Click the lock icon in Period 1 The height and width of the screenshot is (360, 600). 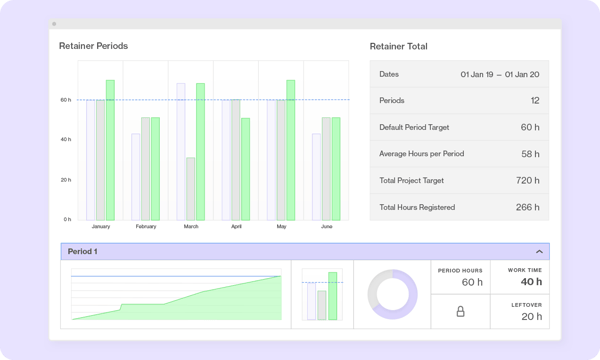[x=460, y=311]
